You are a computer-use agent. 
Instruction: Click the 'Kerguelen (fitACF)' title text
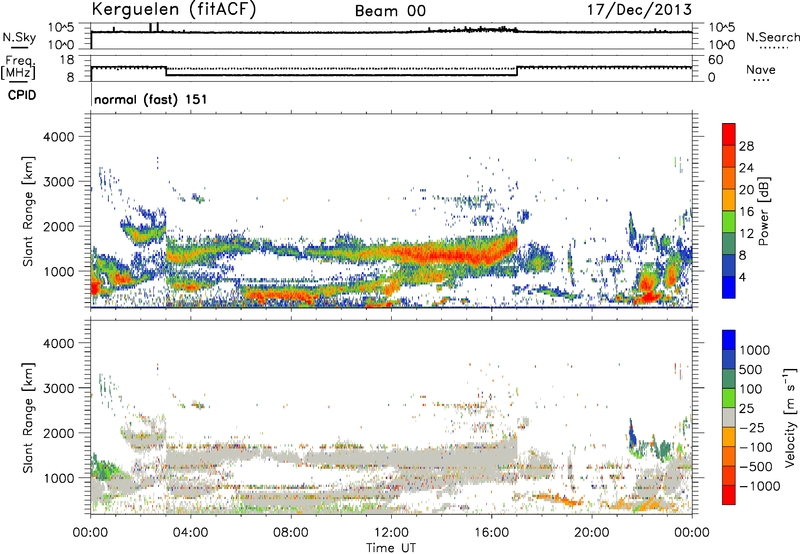(173, 9)
